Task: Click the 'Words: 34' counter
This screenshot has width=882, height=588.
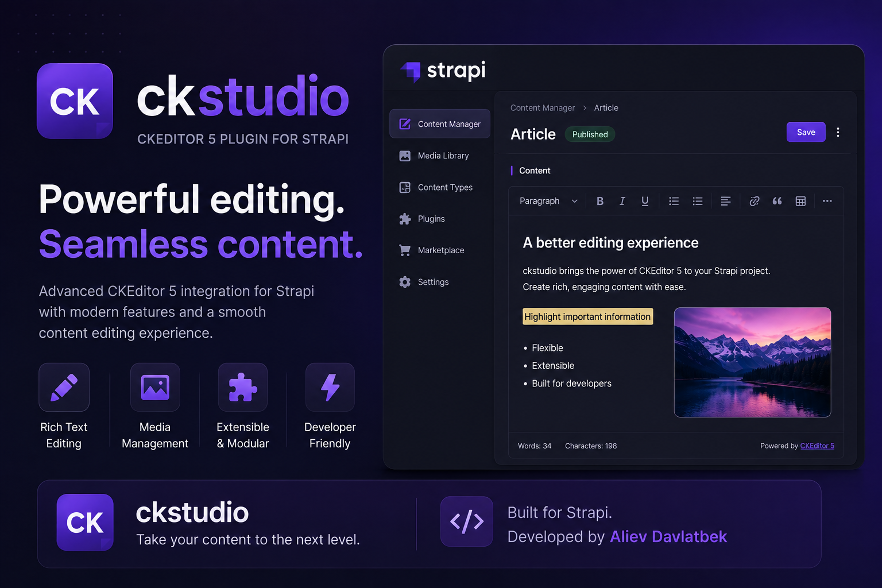Action: pyautogui.click(x=535, y=446)
